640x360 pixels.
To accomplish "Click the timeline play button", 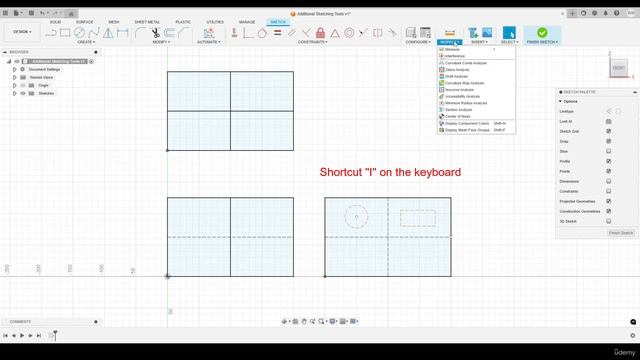I will point(22,336).
